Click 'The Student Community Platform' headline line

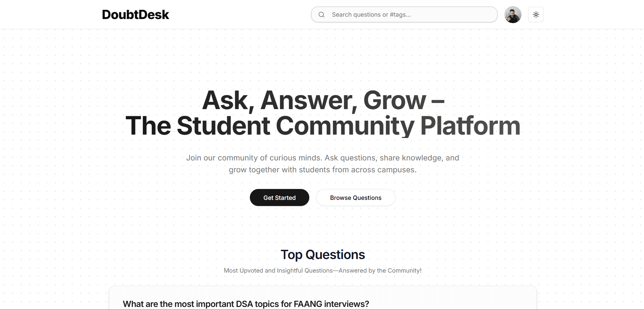pos(323,126)
